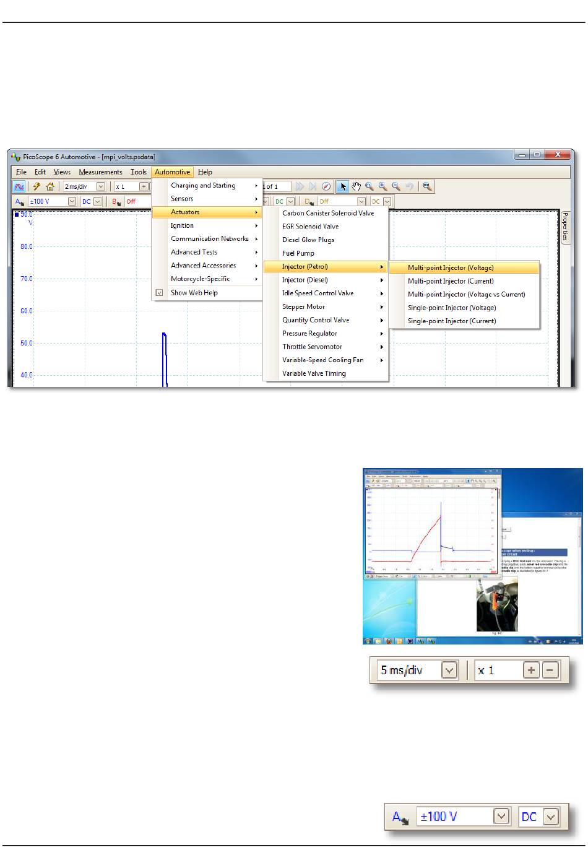The width and height of the screenshot is (588, 868).
Task: Open the File menu
Action: coord(21,172)
